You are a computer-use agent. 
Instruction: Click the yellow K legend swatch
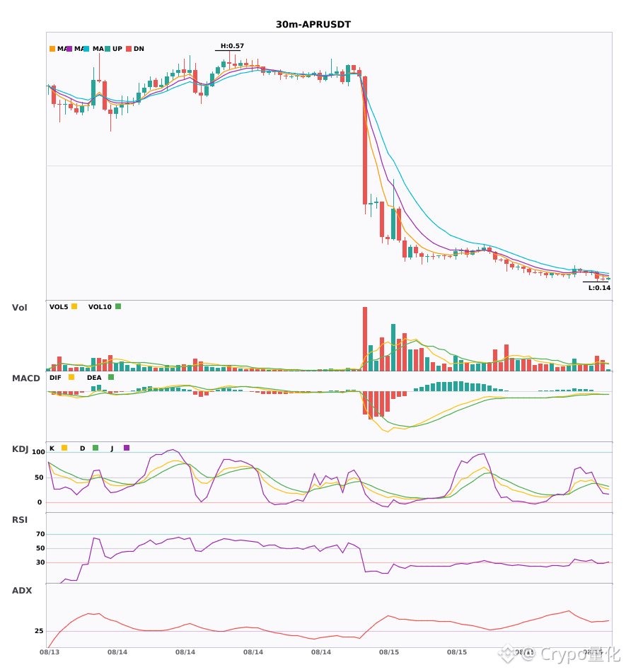[64, 448]
